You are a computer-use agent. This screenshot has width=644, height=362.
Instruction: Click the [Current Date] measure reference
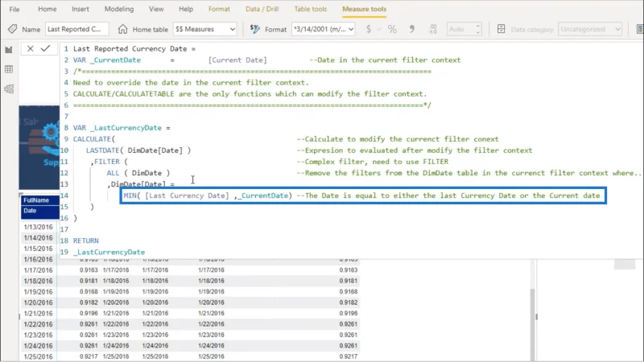click(x=237, y=60)
